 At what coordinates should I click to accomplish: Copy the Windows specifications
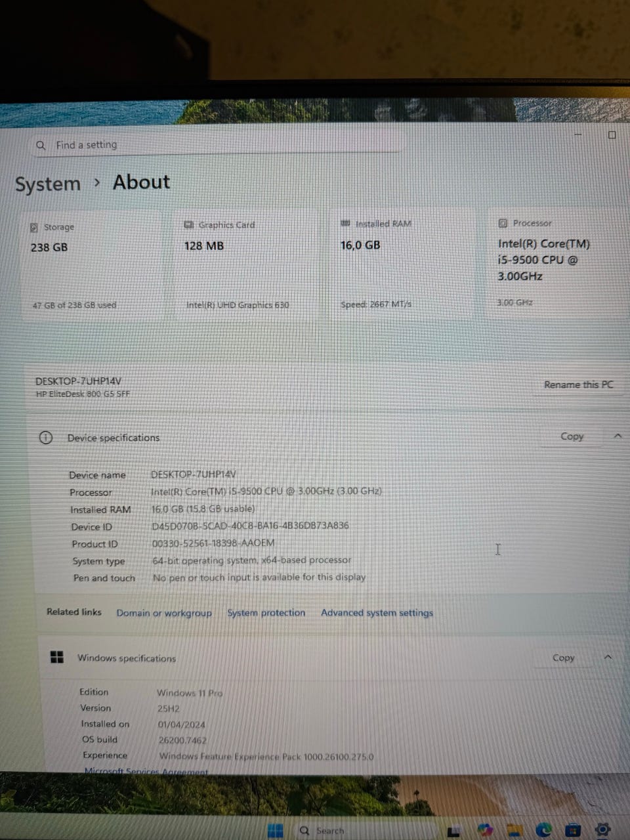click(563, 657)
